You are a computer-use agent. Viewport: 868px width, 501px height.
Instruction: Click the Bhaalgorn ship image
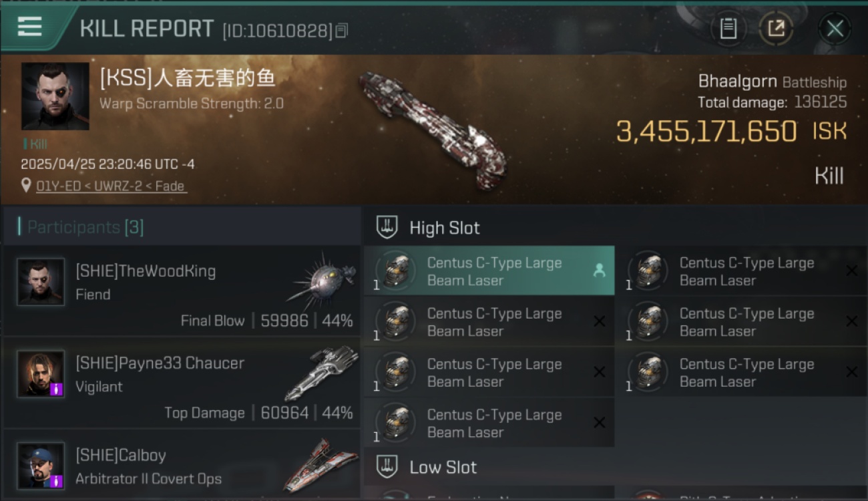coord(433,130)
